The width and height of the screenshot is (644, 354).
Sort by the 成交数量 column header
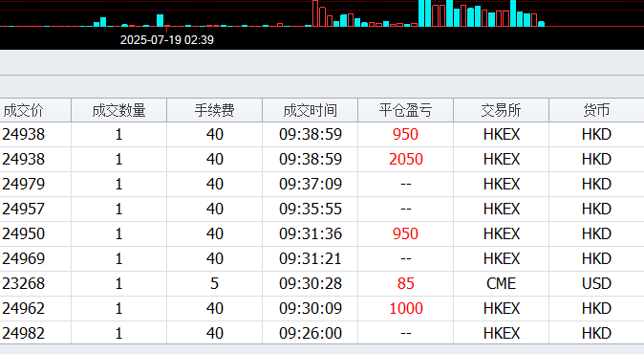[118, 110]
